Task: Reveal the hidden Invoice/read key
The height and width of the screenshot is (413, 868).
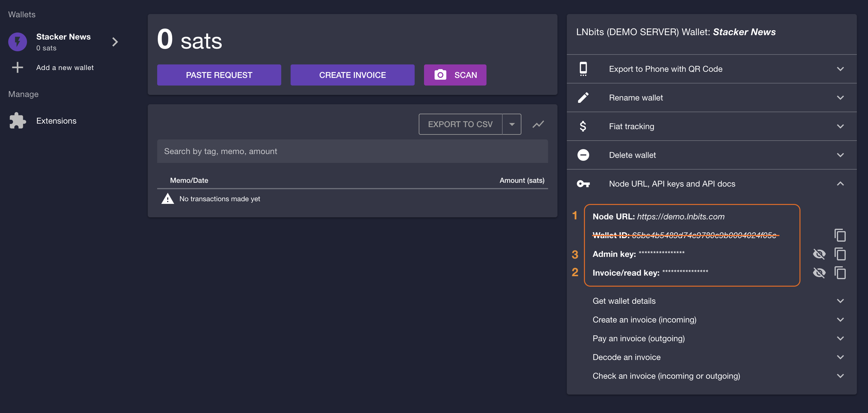Action: coord(819,273)
